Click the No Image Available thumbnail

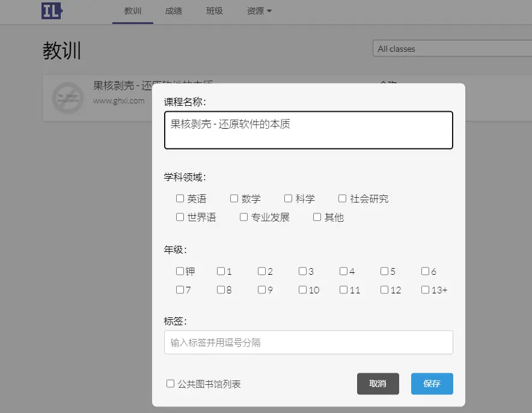[x=68, y=98]
